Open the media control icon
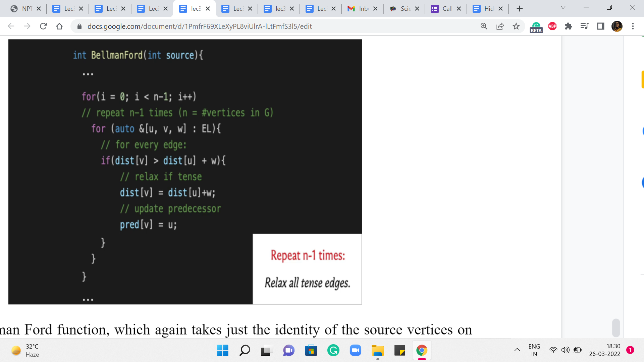The image size is (644, 362). [x=584, y=26]
